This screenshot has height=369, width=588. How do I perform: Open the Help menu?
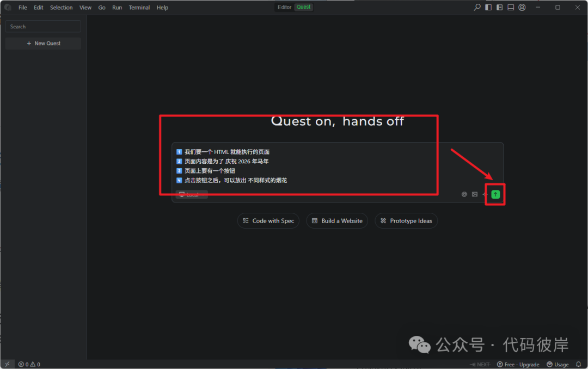[x=162, y=8]
